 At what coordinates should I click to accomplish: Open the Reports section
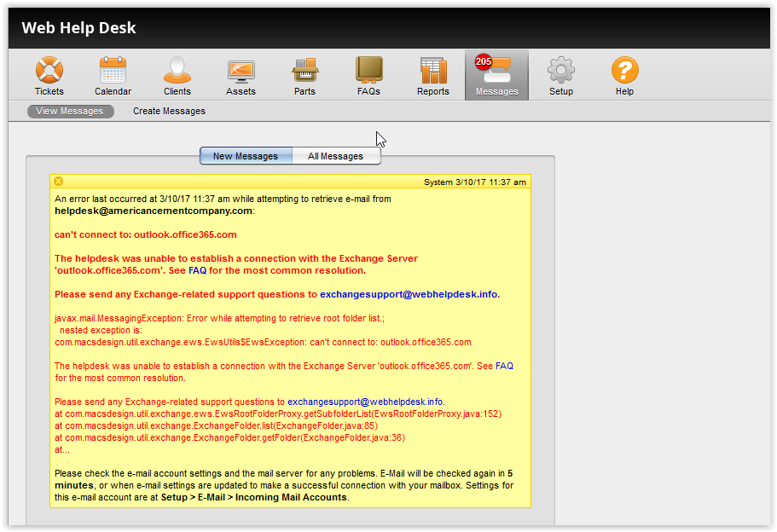click(433, 76)
